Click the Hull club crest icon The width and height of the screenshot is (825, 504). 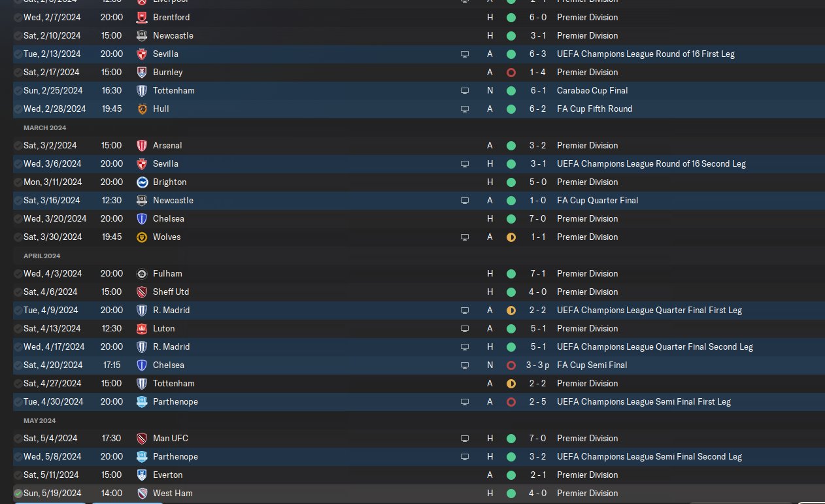(x=142, y=109)
